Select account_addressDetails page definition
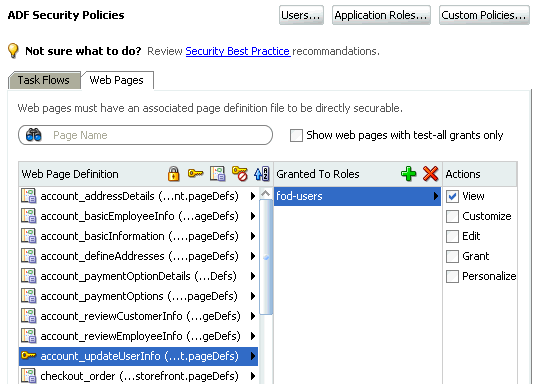The width and height of the screenshot is (536, 384). coord(138,196)
